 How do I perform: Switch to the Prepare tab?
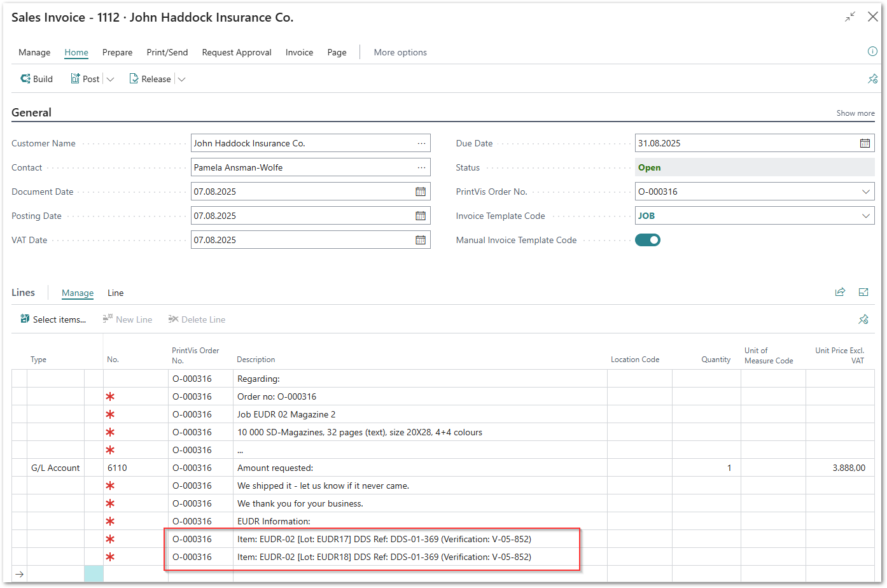[117, 52]
